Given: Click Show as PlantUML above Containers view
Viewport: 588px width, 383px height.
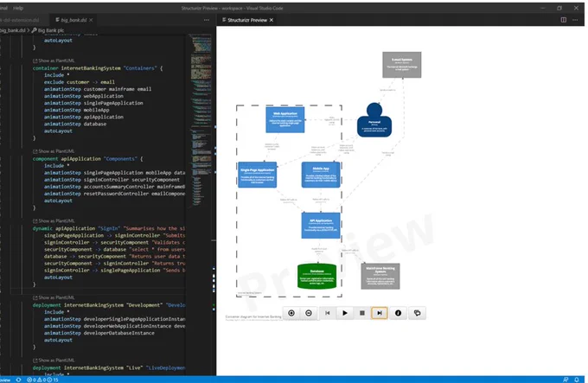Looking at the screenshot, I should pos(54,61).
